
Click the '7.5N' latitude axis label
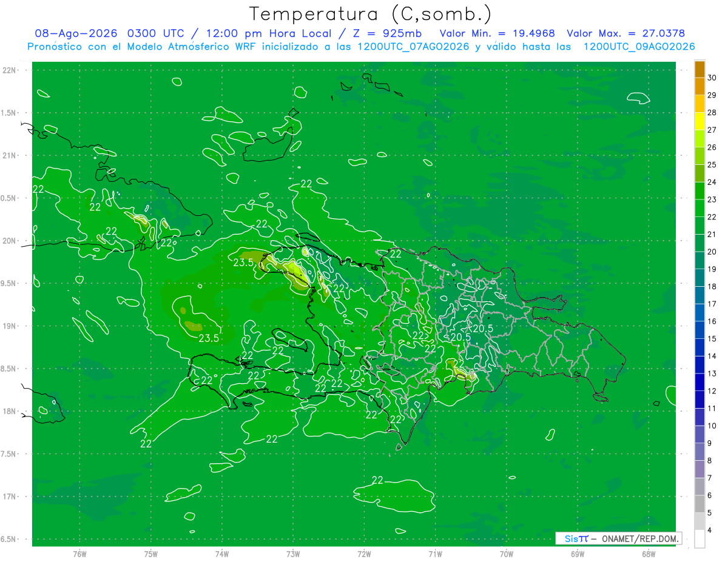[x=9, y=453]
